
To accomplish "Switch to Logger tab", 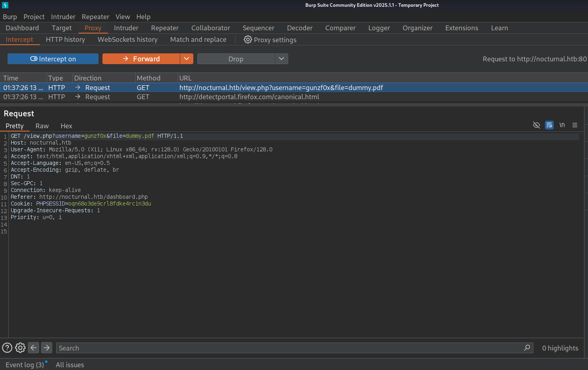I will [x=379, y=28].
